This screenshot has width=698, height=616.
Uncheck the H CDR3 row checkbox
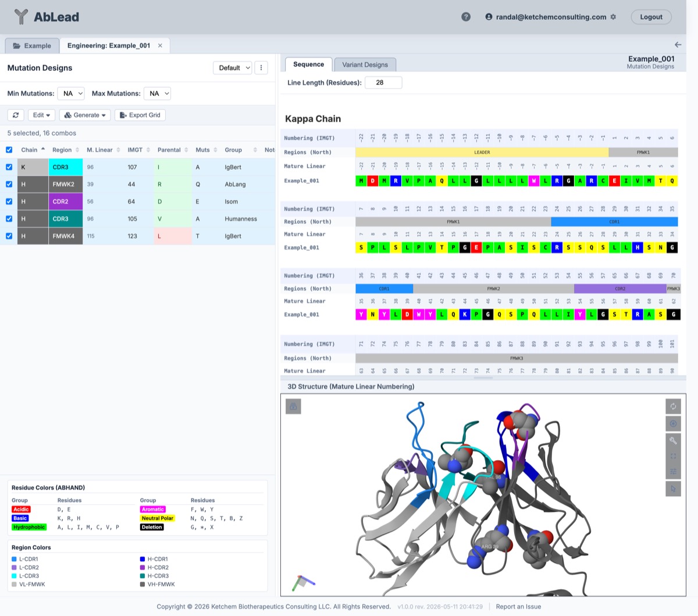(x=9, y=219)
